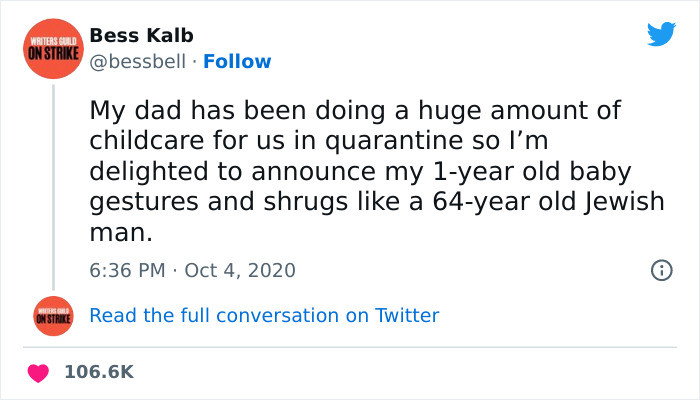The image size is (700, 400).
Task: Click the 6:36 PM time text
Action: (x=125, y=270)
